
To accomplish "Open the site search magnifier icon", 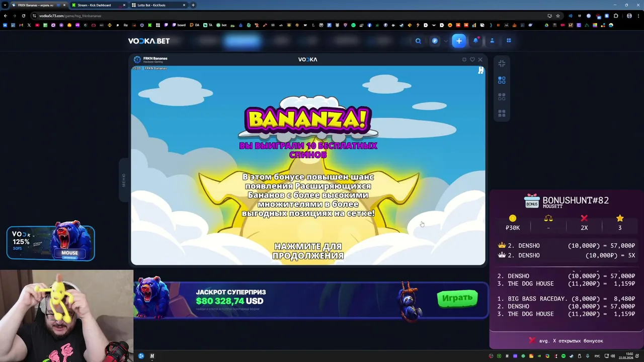I will [x=418, y=41].
